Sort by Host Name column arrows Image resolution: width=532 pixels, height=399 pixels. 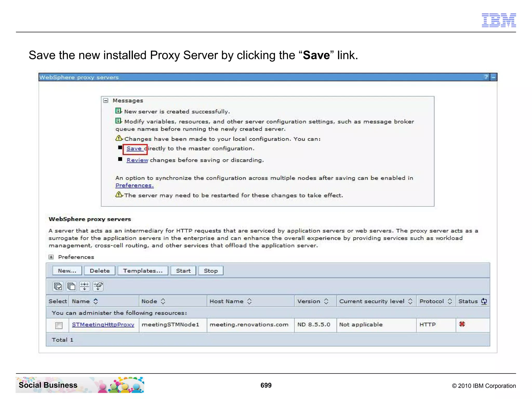click(x=249, y=301)
